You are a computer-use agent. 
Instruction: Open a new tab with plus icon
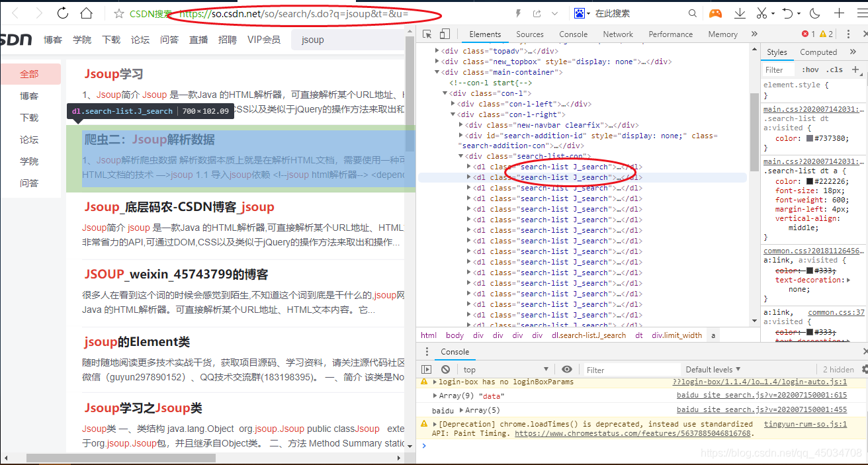839,13
